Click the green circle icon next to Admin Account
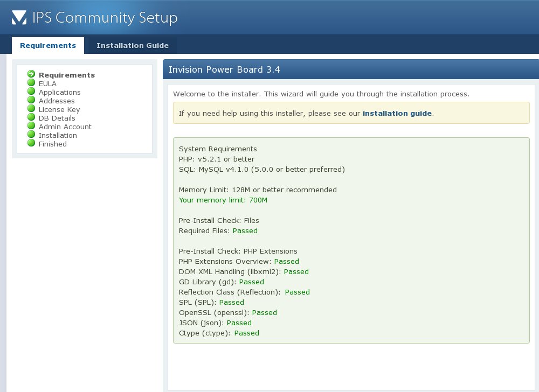Viewport: 539px width, 392px height. pos(31,125)
